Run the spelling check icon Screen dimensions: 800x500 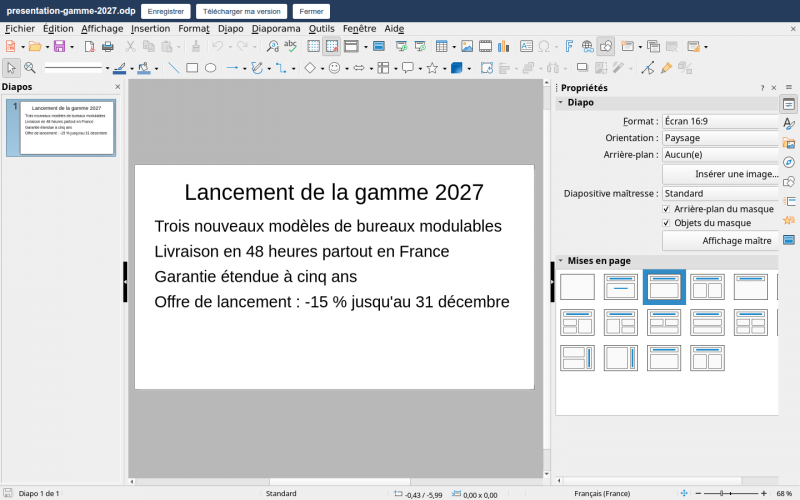tap(290, 46)
